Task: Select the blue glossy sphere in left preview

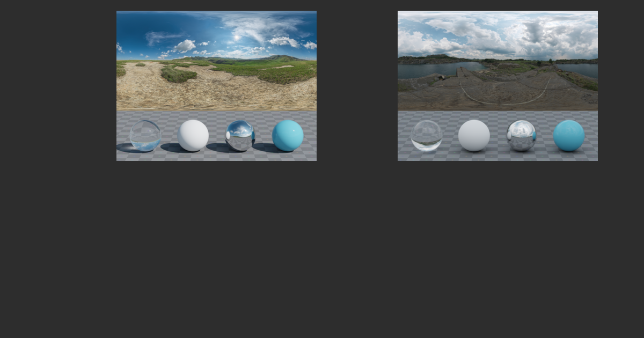Action: 288,134
